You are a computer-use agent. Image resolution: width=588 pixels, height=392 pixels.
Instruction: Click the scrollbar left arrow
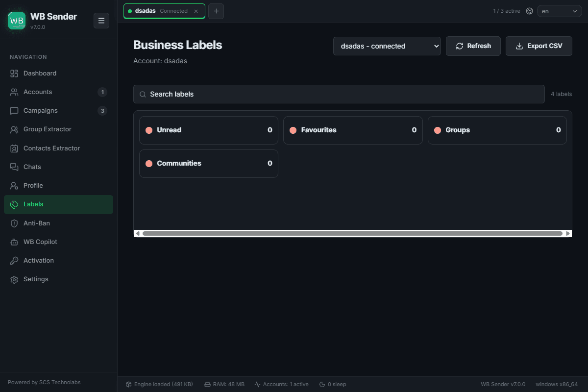click(137, 234)
